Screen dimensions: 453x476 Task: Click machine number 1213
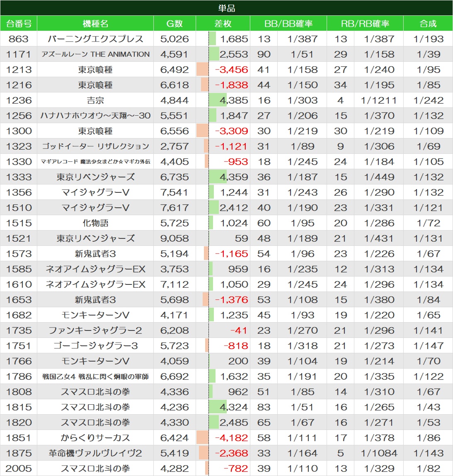point(19,70)
